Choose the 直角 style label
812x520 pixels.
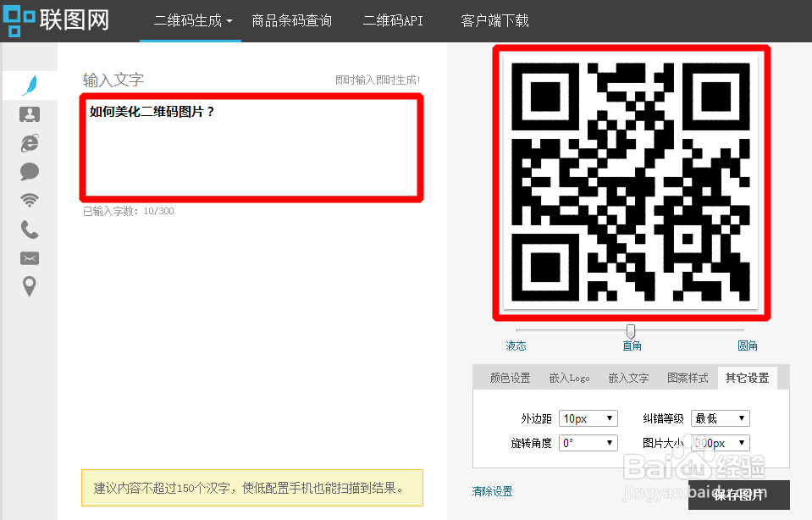coord(632,346)
